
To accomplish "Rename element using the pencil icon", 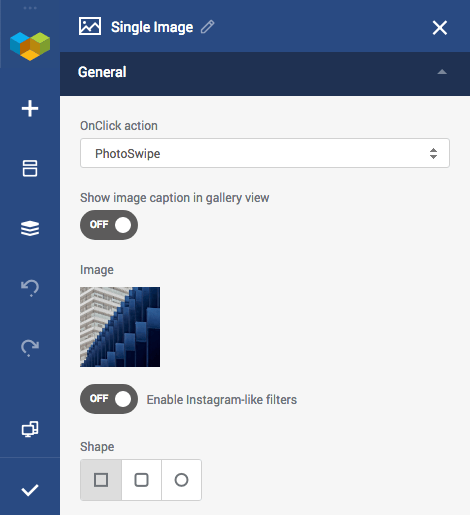I will click(207, 27).
